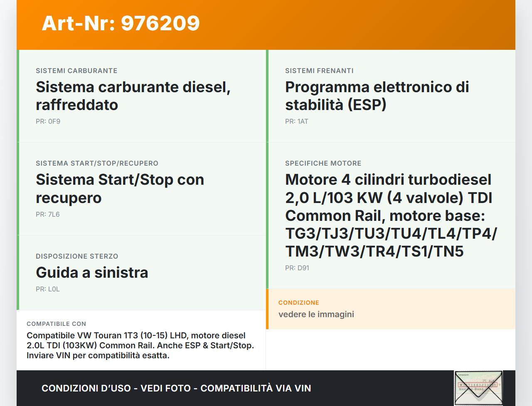The height and width of the screenshot is (406, 532).
Task: Open the crossed-out document thumbnail in footer
Action: pos(478,388)
